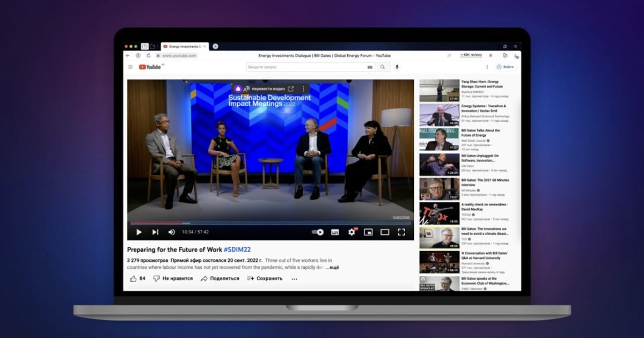Select the Energy Investments browser tab
The image size is (644, 338).
pyautogui.click(x=182, y=47)
